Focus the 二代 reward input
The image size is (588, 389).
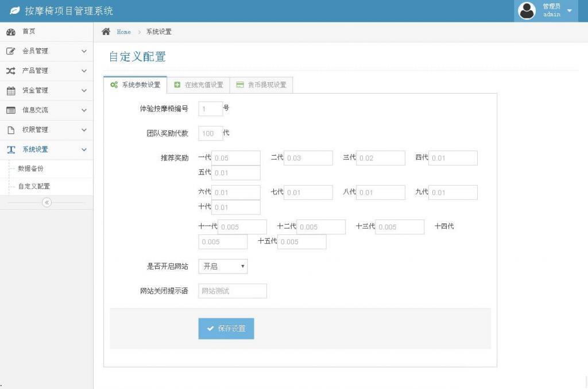308,158
